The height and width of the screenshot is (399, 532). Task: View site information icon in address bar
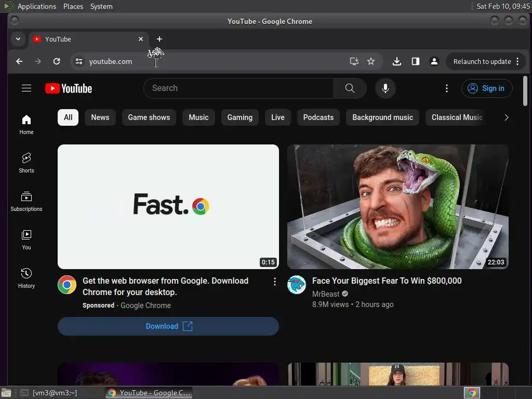79,61
